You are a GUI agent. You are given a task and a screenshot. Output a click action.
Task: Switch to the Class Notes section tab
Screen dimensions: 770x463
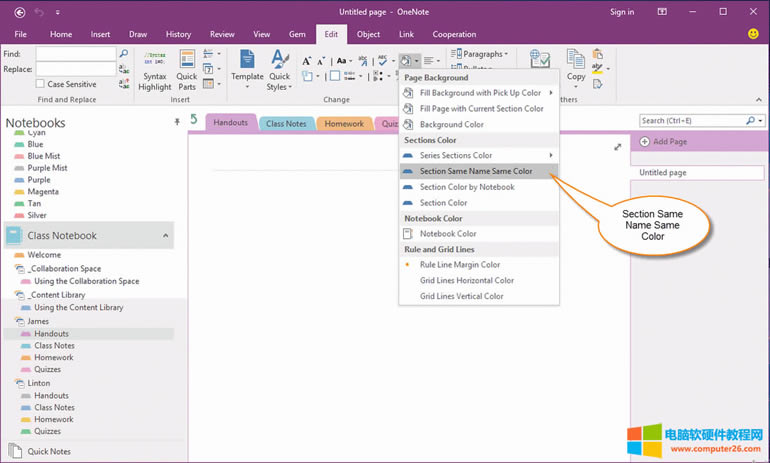286,124
